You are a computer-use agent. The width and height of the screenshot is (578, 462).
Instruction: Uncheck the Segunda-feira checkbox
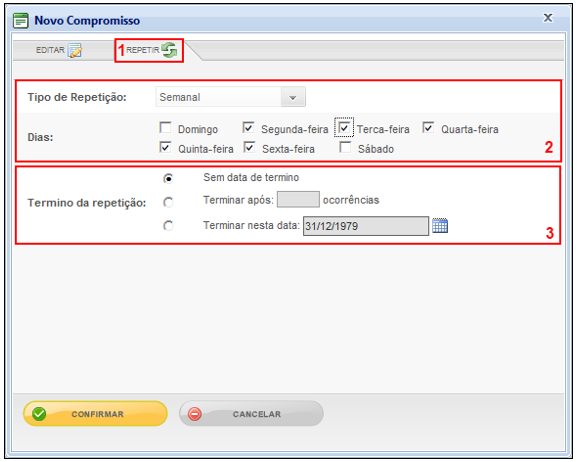point(248,128)
